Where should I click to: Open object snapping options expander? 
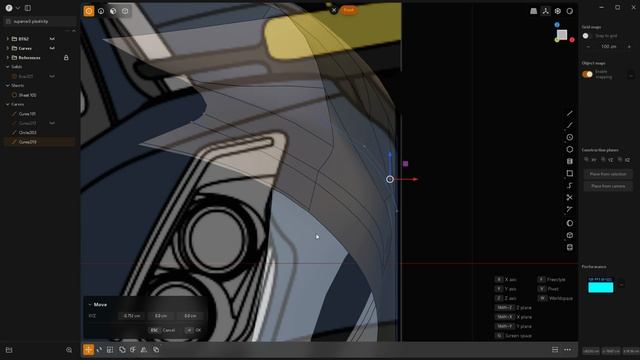(x=631, y=76)
